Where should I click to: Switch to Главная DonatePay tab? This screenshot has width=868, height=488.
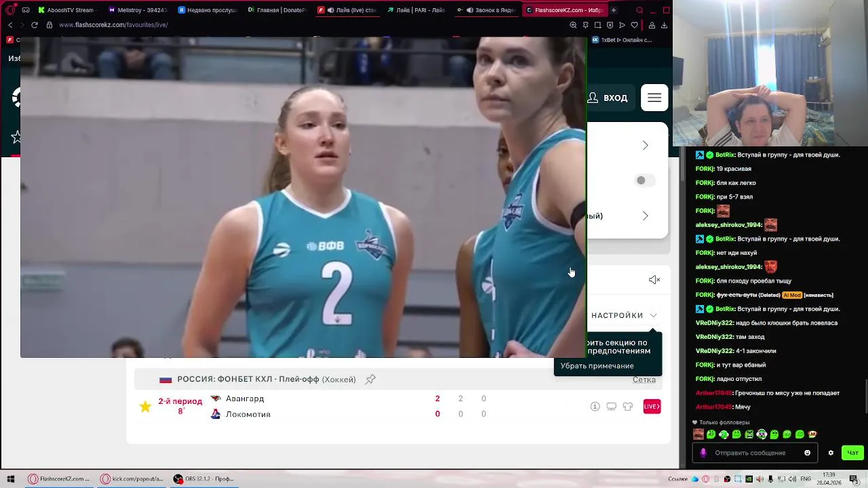click(278, 10)
